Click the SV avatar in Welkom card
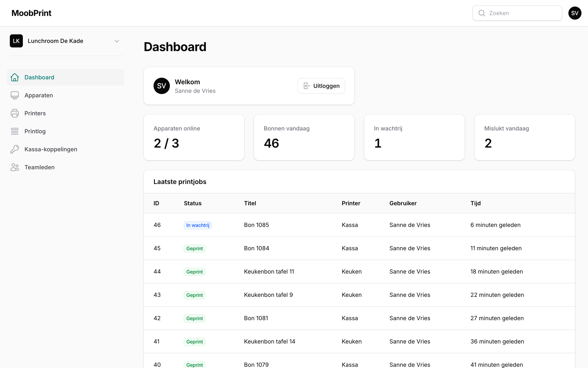Image resolution: width=588 pixels, height=368 pixels. pos(161,86)
